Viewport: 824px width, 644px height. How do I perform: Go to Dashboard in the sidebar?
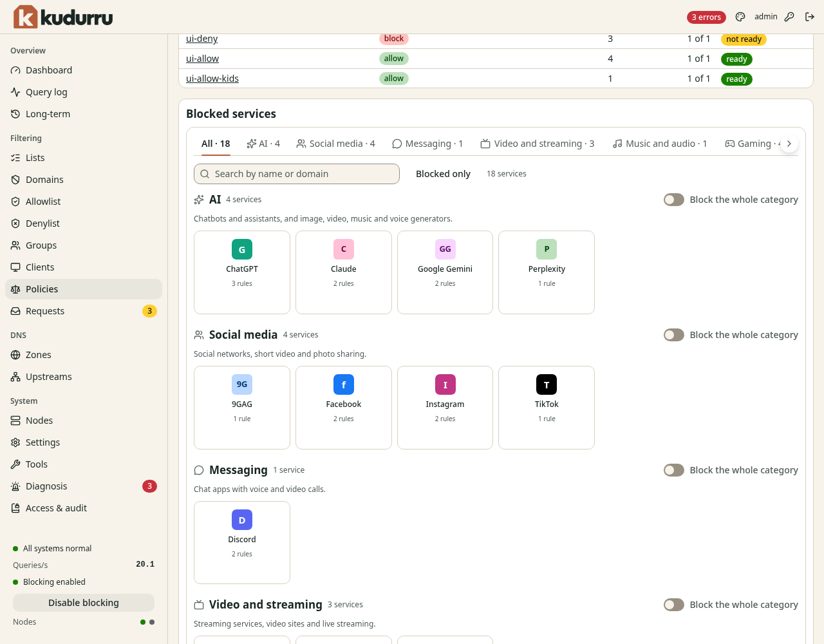[x=84, y=70]
